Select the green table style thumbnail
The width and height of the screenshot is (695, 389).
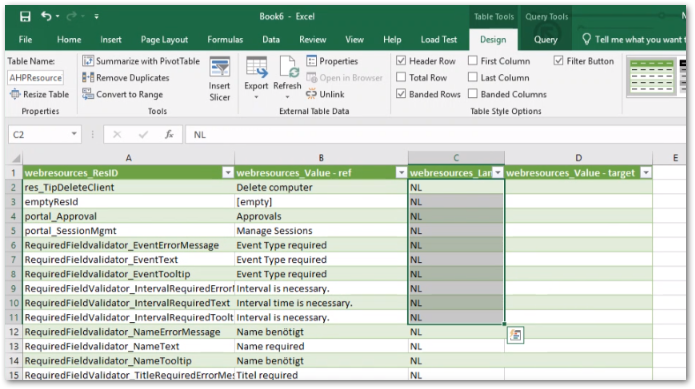(x=652, y=77)
